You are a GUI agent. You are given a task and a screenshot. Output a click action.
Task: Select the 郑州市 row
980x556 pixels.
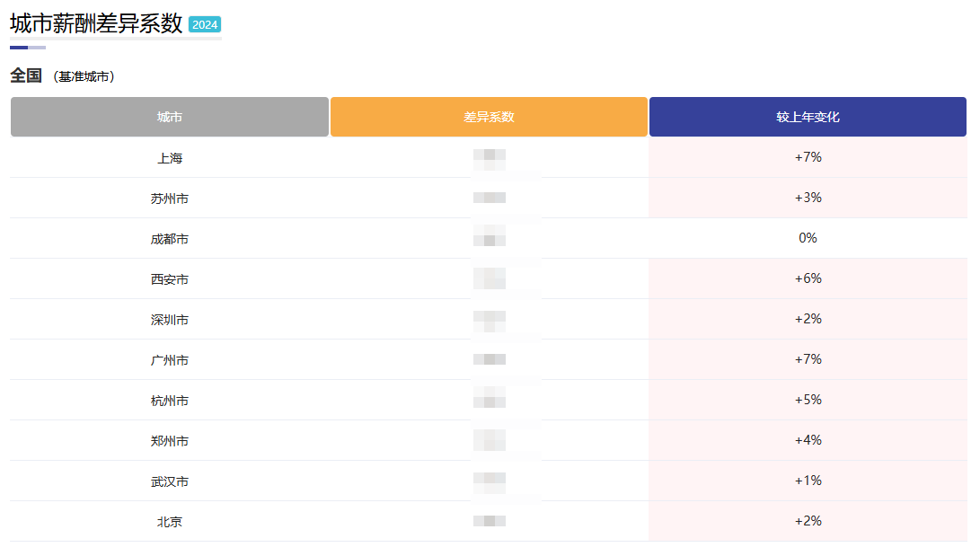coord(489,440)
